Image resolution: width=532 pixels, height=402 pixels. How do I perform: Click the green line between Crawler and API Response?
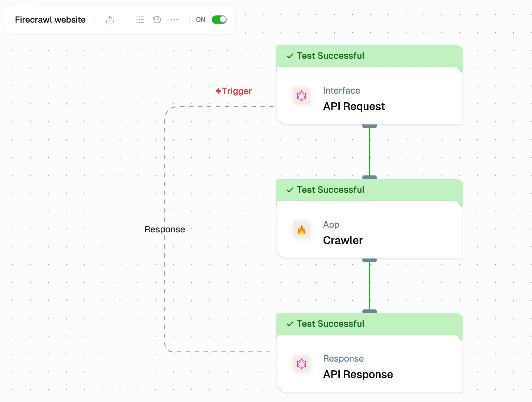369,286
